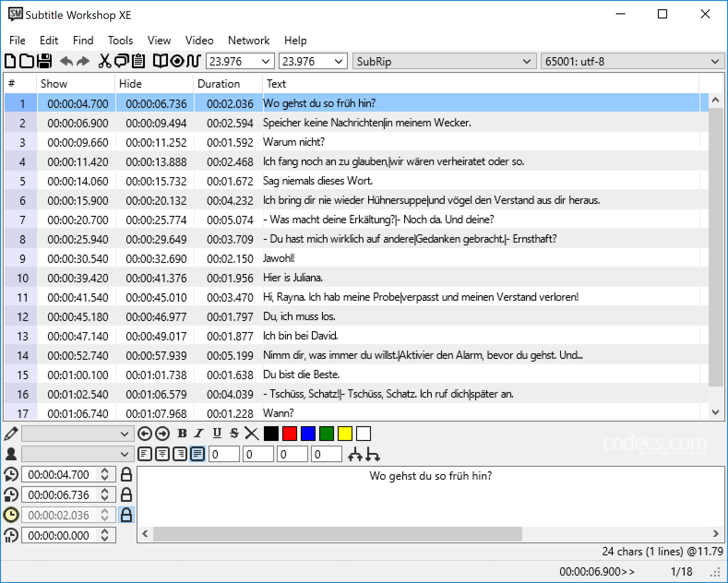This screenshot has height=583, width=728.
Task: Go to previous subtitle with left circle arrow
Action: (144, 434)
